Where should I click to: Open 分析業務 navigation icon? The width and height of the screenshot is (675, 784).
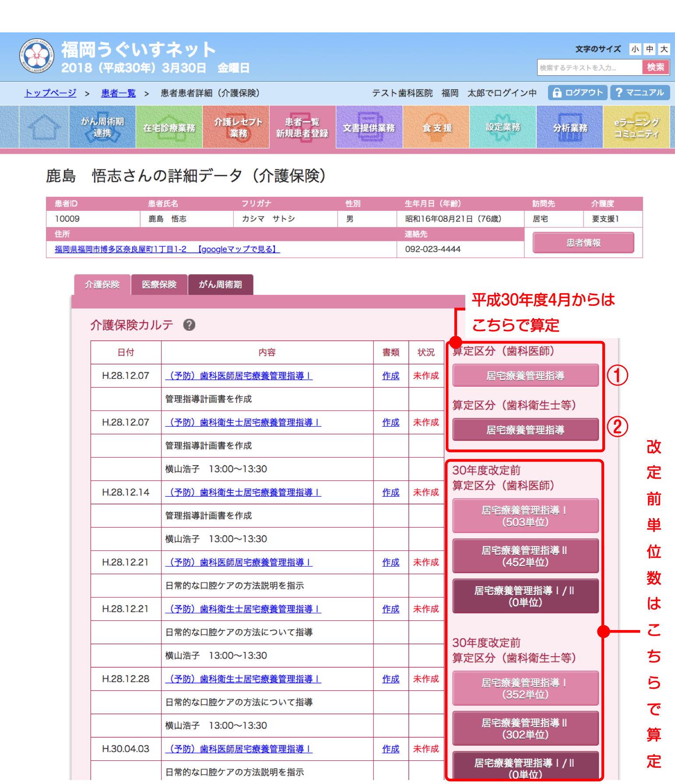tap(570, 127)
